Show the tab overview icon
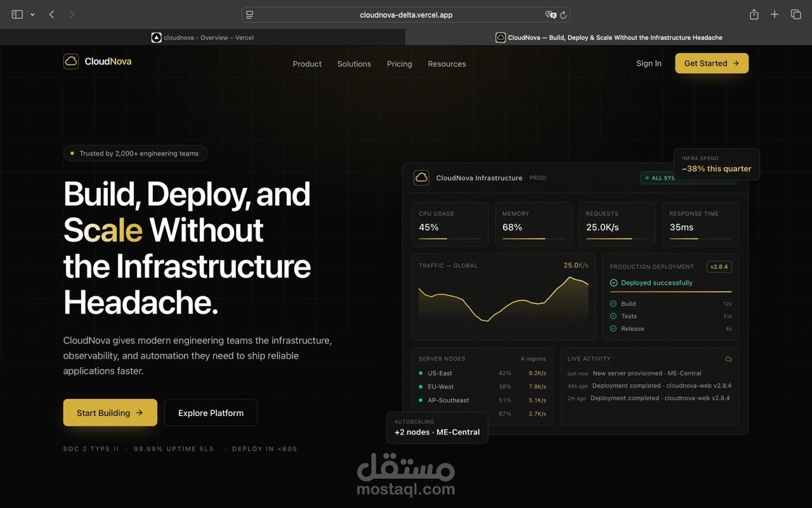The image size is (812, 508). (x=796, y=14)
